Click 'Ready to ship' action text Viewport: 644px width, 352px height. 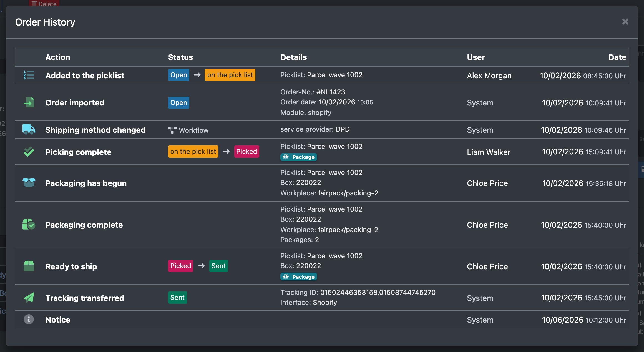pyautogui.click(x=71, y=266)
